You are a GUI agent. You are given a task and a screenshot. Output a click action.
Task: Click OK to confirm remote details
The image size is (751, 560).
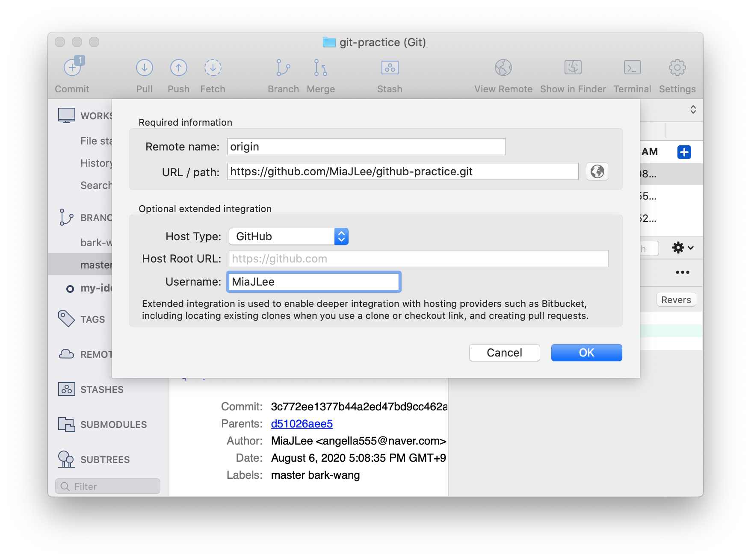point(586,353)
